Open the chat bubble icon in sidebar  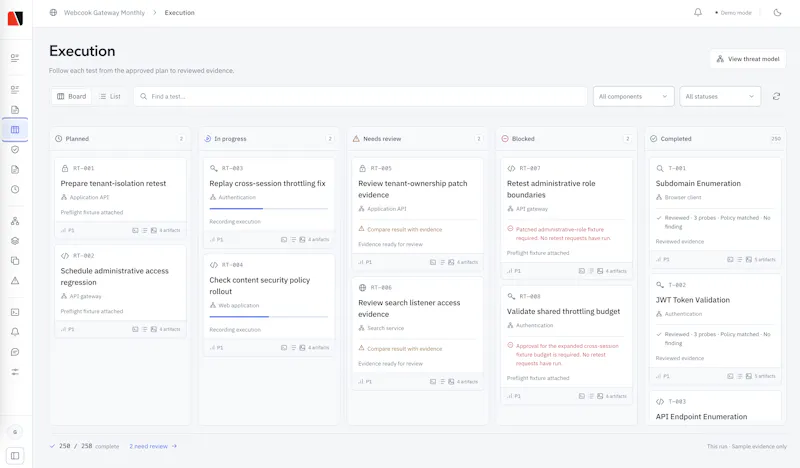15,352
